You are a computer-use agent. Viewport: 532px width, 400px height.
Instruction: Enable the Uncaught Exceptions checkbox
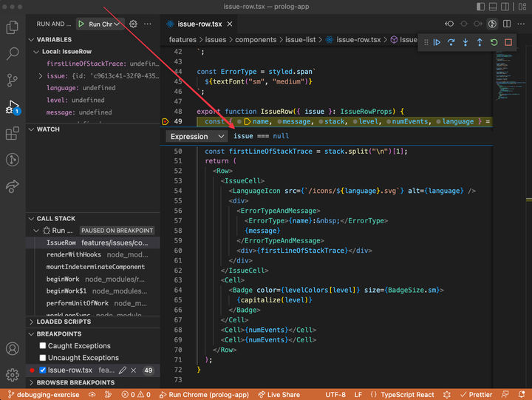point(43,358)
